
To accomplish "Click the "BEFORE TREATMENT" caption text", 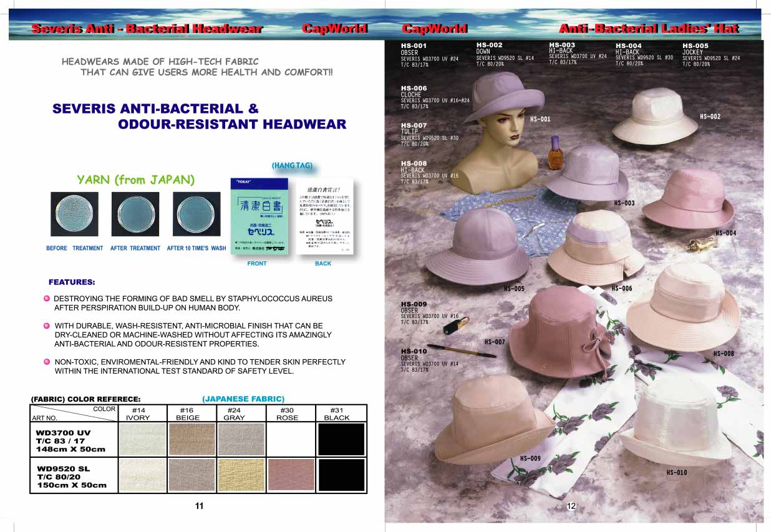I will (75, 248).
